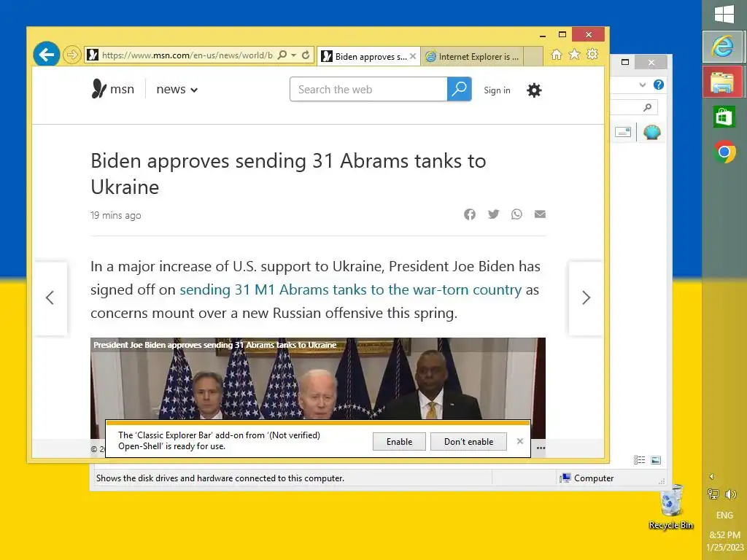The width and height of the screenshot is (747, 560).
Task: Open 'sending 31 M1 Abrams tanks' link
Action: tap(351, 289)
